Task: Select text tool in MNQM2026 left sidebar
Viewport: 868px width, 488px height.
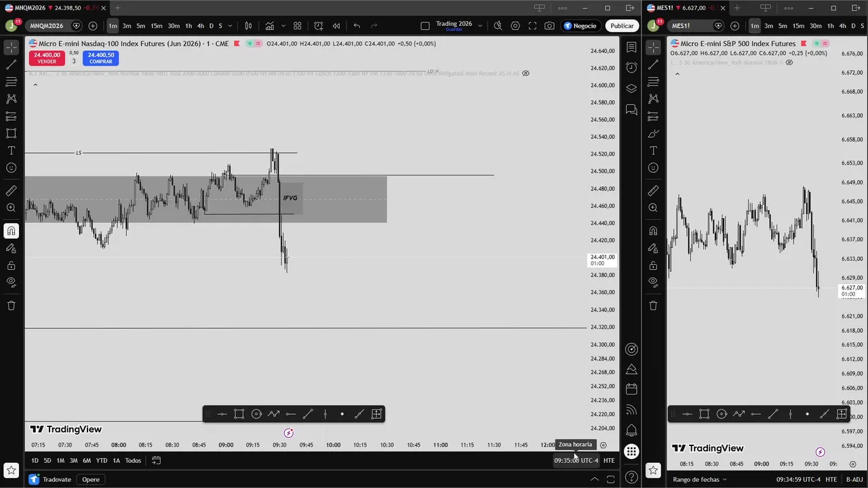Action: (11, 150)
